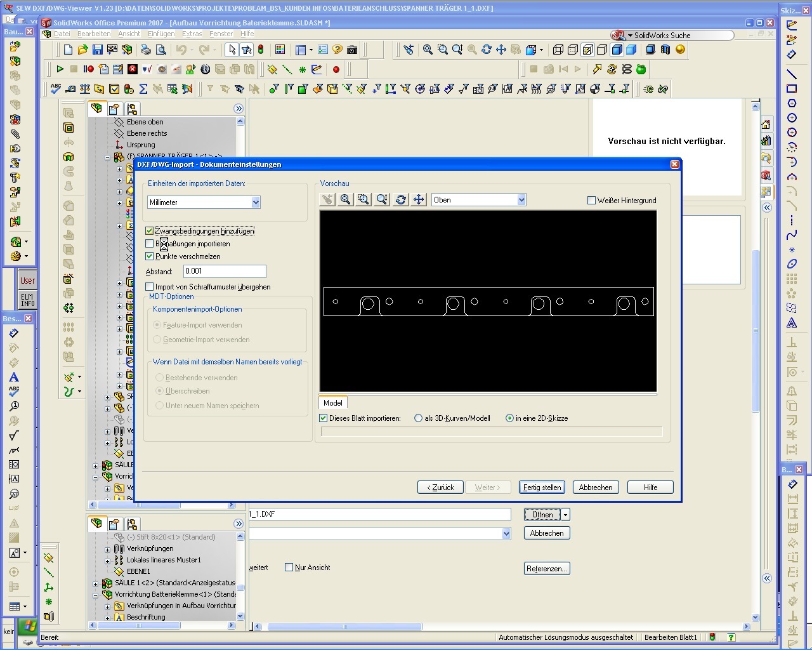This screenshot has width=812, height=650.
Task: Click the Open folder icon in main toolbar
Action: click(82, 50)
